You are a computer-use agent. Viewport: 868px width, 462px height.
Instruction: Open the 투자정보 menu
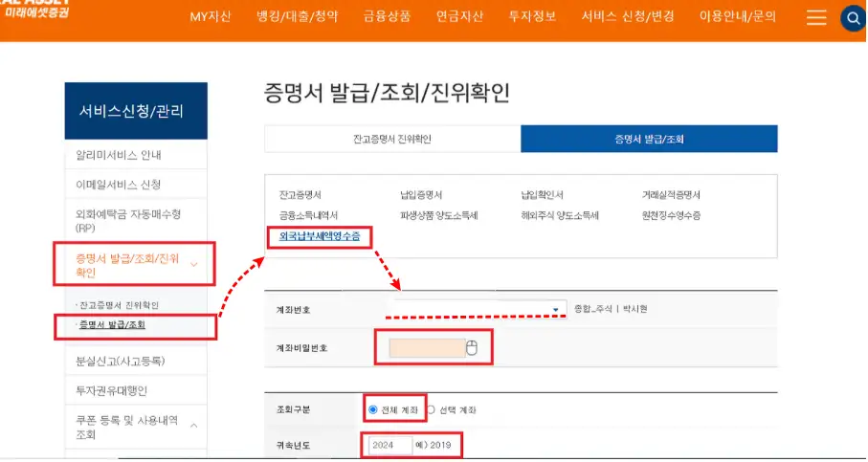coord(532,16)
